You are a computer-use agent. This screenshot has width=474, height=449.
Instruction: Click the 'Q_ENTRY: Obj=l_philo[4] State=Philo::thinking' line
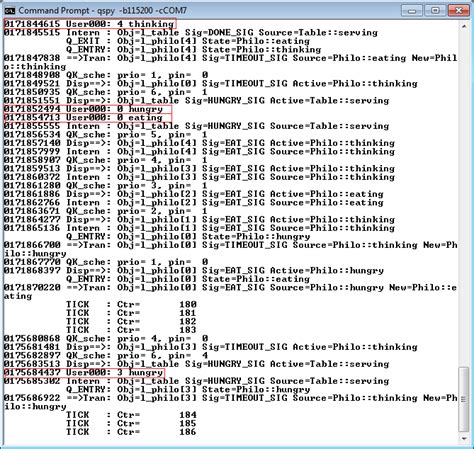[x=193, y=50]
